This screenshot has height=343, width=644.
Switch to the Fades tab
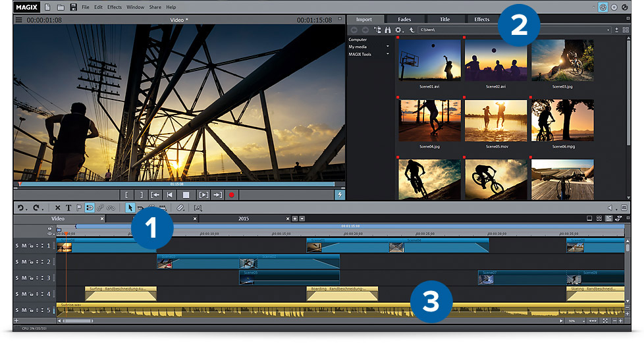(404, 19)
